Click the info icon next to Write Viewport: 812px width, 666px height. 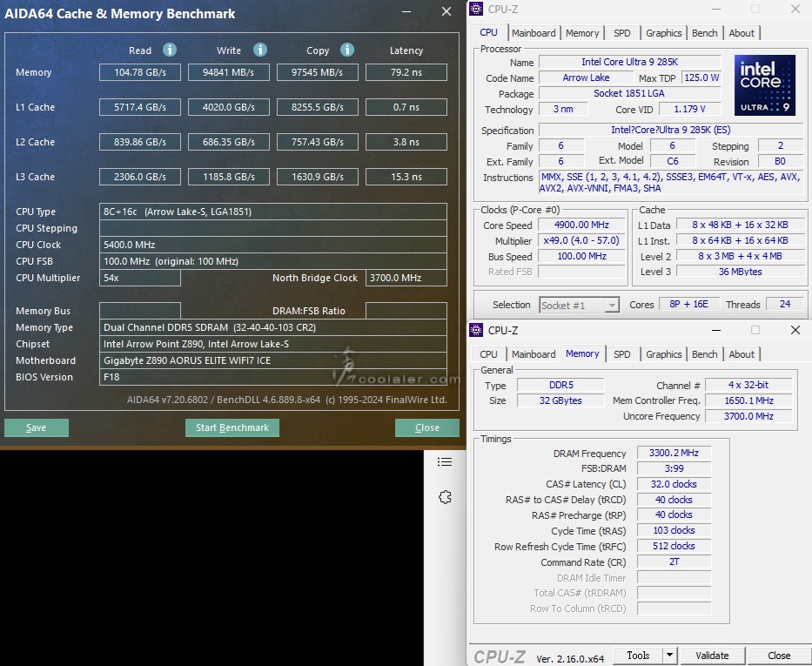click(x=259, y=50)
